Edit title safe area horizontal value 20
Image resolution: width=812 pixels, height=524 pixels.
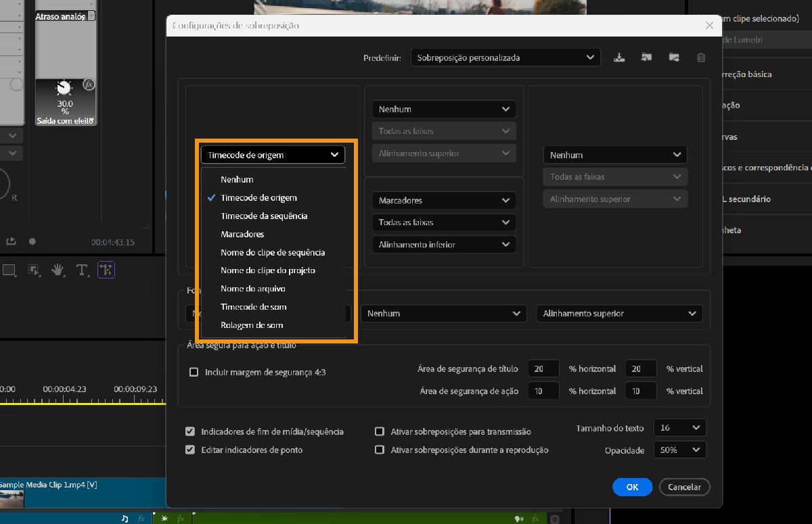[x=544, y=369]
